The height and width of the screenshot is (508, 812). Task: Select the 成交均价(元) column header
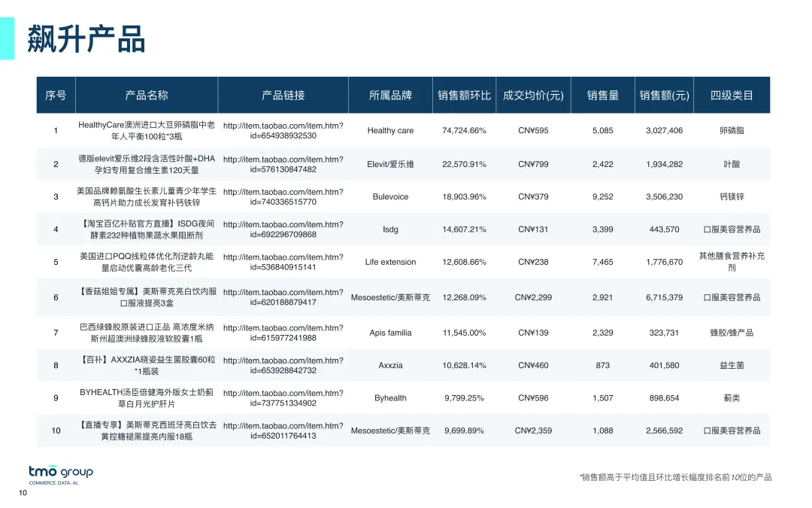coord(533,96)
